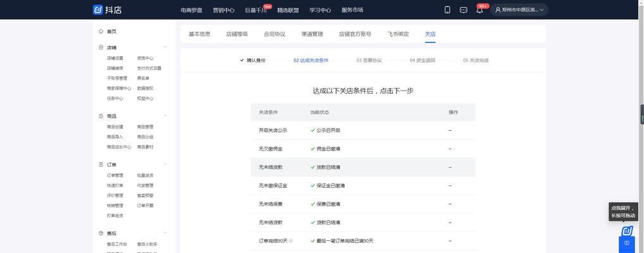Click the help icon next to 订单完结90天
Viewport: 644px width, 253px height.
291,241
